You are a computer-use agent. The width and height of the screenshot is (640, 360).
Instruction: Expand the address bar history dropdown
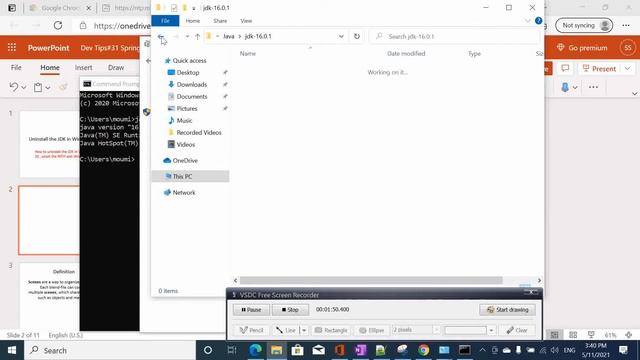(341, 36)
